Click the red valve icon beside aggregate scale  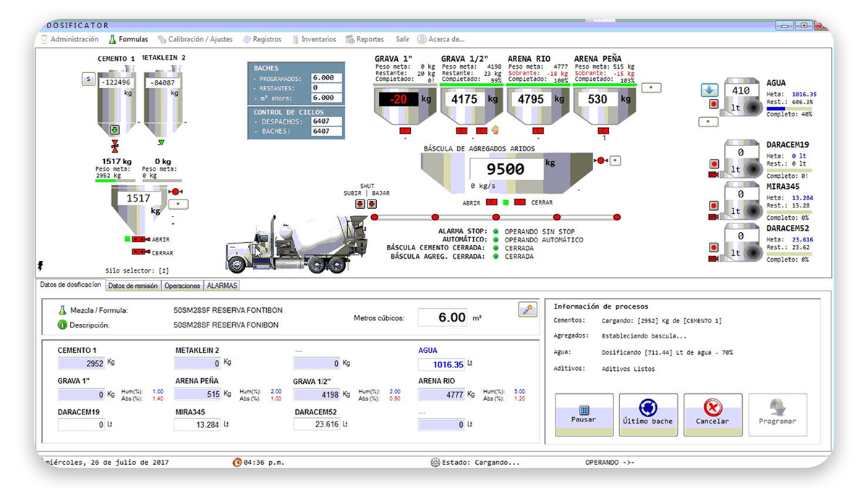tap(599, 160)
